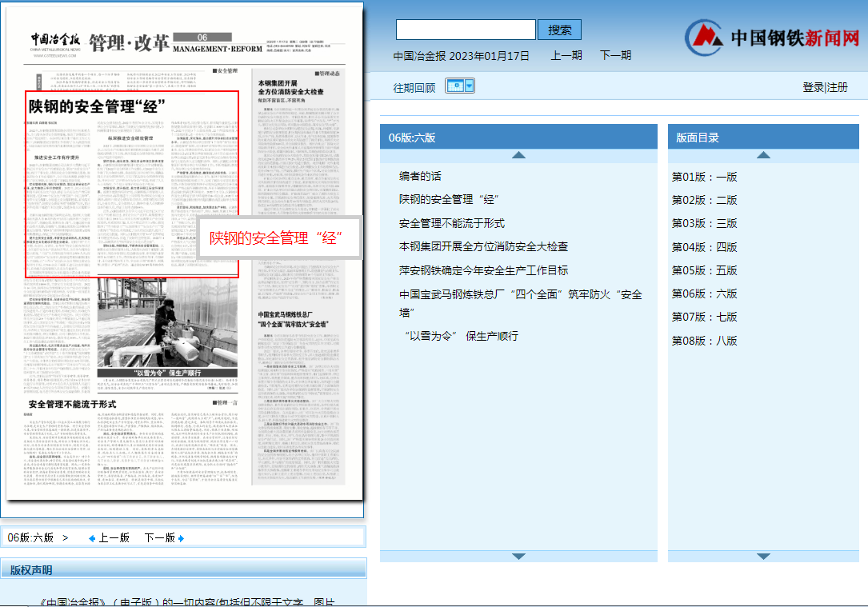Click inside the search input field
The width and height of the screenshot is (868, 607).
tap(465, 29)
